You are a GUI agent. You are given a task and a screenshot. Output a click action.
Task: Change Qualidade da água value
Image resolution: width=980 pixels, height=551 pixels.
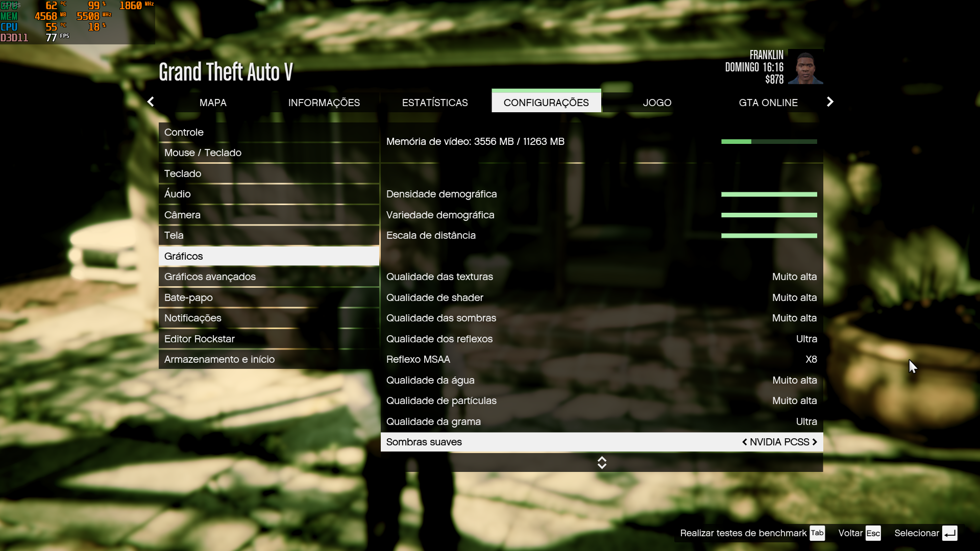(x=794, y=380)
